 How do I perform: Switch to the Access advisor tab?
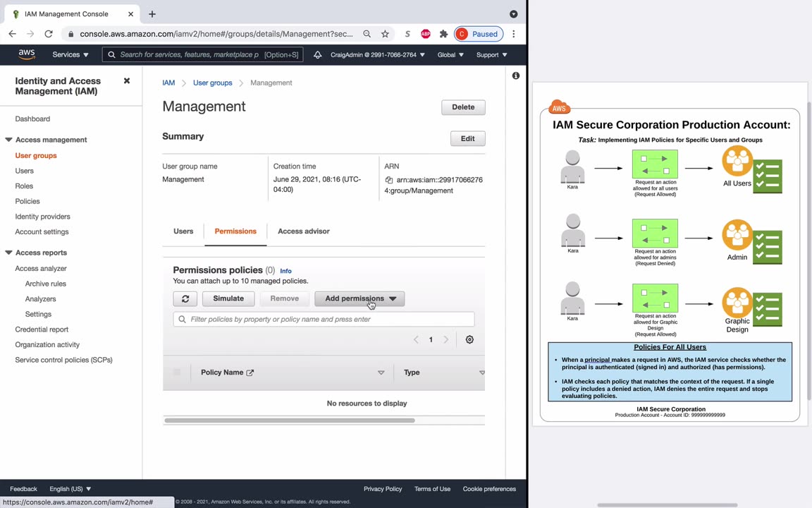[304, 231]
